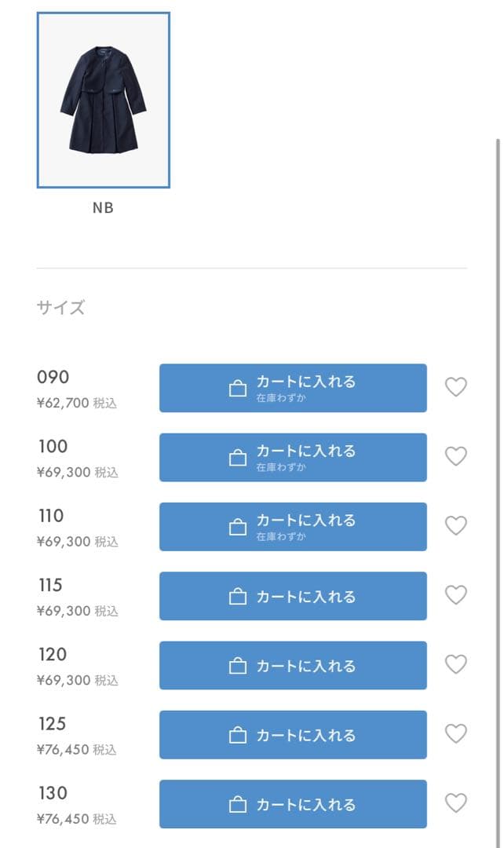Select the heart icon next to size 120

[456, 664]
